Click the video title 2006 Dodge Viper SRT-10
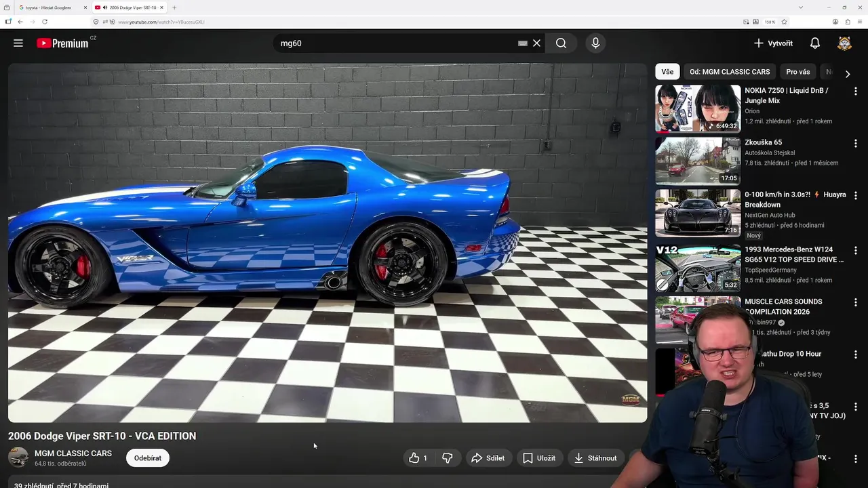Screen dimensions: 868x488 coord(102,436)
